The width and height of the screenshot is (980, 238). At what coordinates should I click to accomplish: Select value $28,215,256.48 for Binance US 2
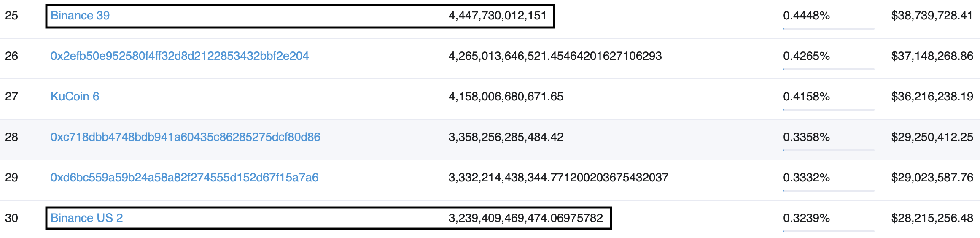coord(932,218)
